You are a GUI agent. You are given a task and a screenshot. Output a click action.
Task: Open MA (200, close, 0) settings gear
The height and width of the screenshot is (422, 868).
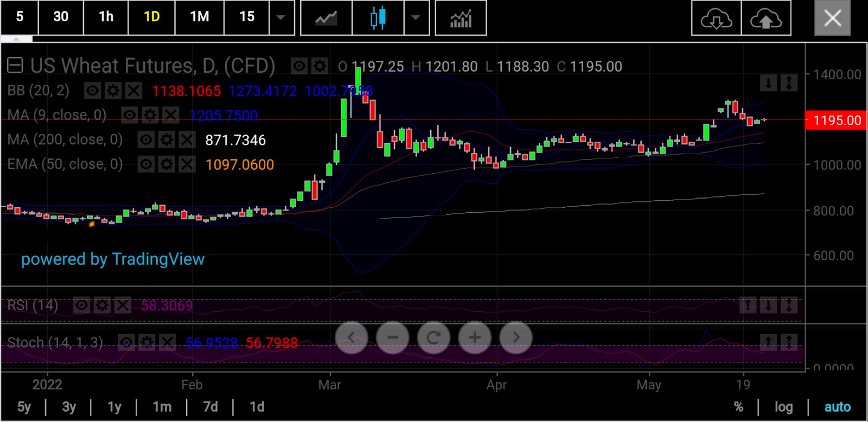tap(167, 140)
